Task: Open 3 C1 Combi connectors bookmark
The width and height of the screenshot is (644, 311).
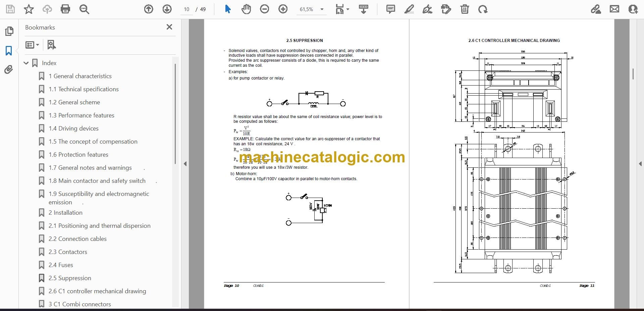Action: [x=79, y=304]
